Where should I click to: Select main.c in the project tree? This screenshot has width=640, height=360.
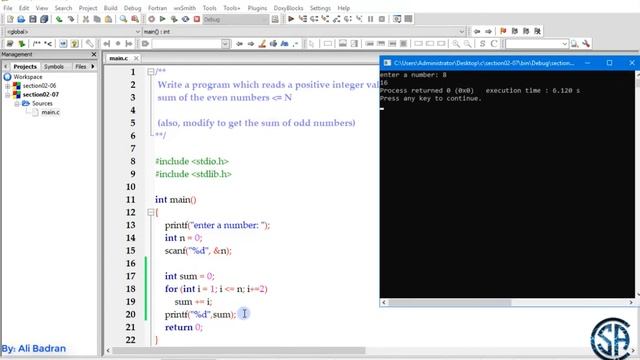click(50, 112)
